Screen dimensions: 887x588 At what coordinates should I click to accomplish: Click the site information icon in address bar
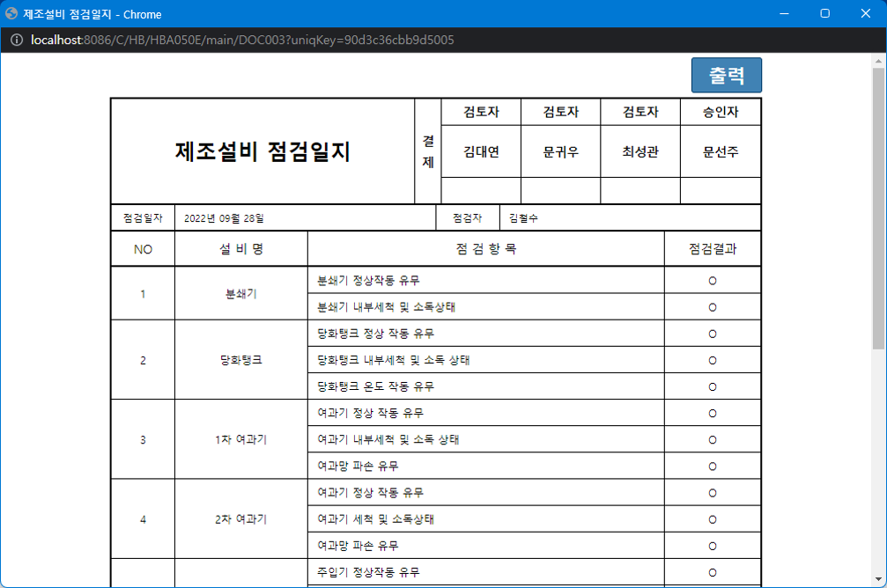(x=17, y=40)
